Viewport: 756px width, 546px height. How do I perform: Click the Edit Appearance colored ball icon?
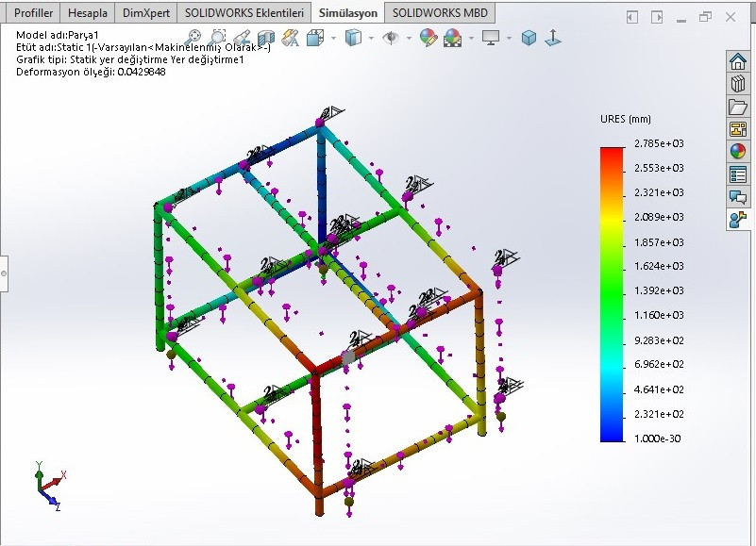click(427, 36)
